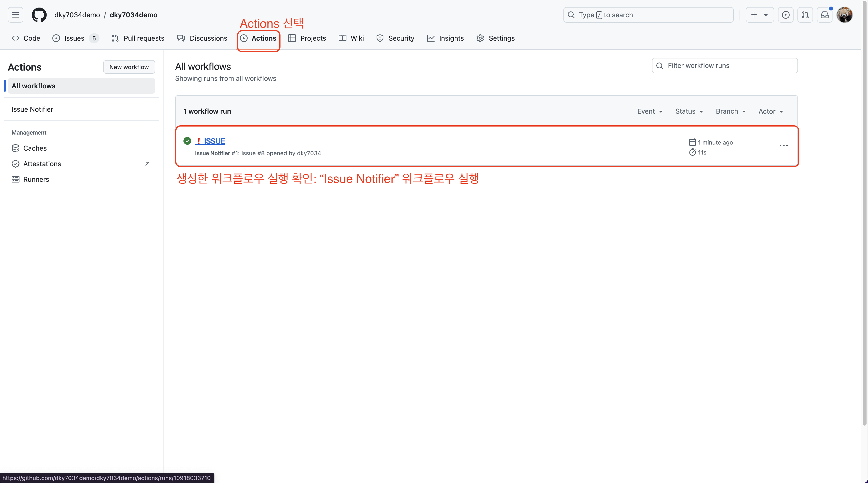
Task: Click the GitHub logo icon
Action: pyautogui.click(x=39, y=15)
